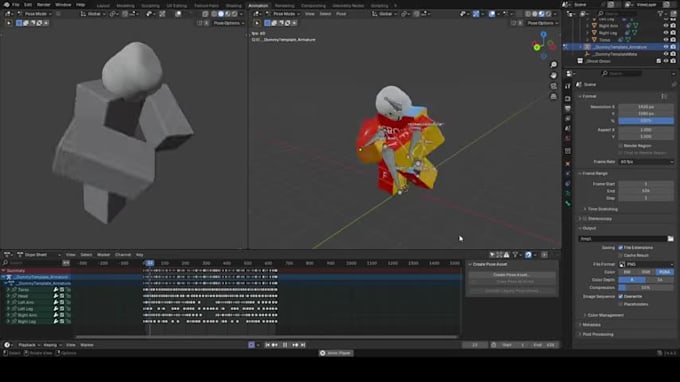Toggle camera view gizmo in viewport

pos(554,86)
